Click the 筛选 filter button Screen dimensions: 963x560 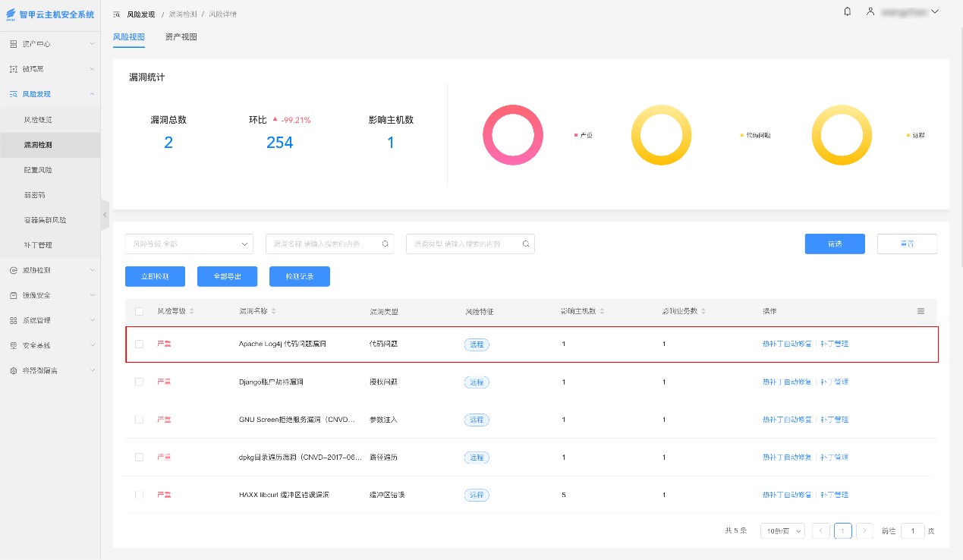(x=835, y=244)
